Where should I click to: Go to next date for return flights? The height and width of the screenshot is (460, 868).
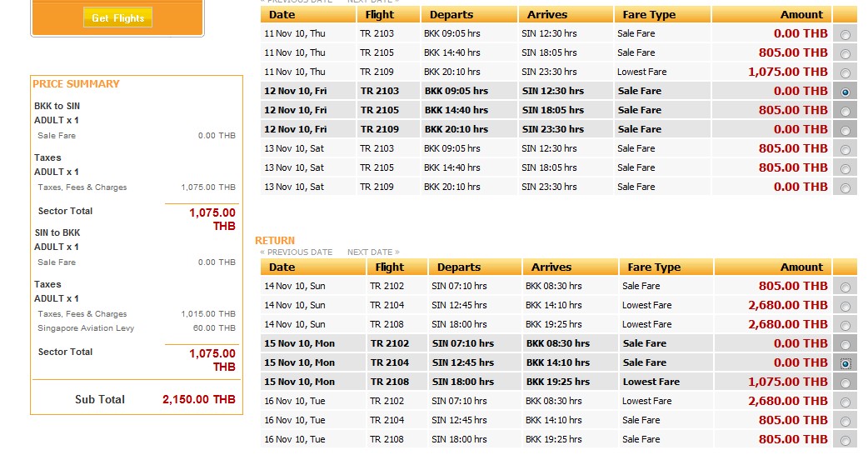click(x=372, y=252)
